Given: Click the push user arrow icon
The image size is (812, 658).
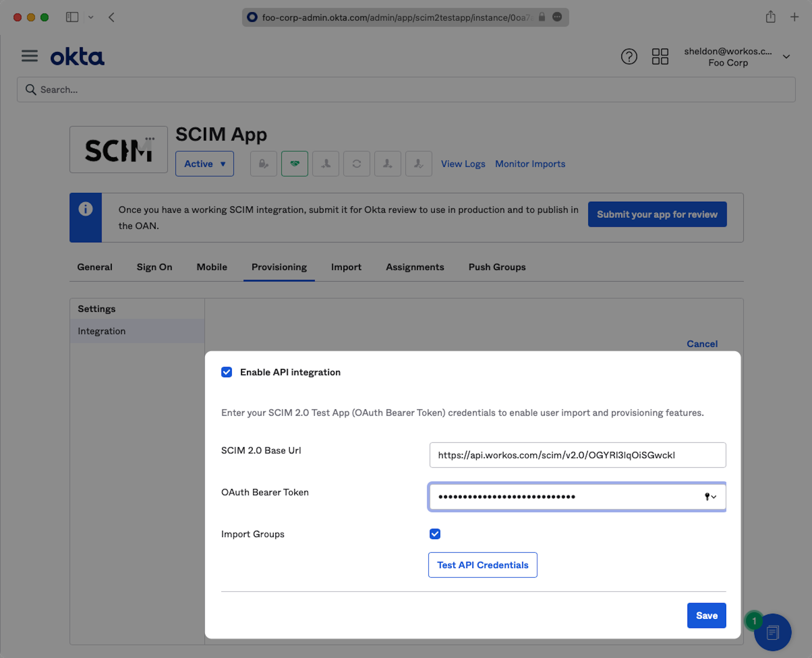Looking at the screenshot, I should tap(387, 164).
